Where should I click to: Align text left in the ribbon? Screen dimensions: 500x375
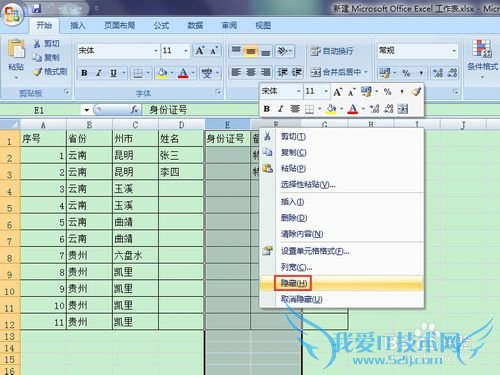tap(236, 72)
